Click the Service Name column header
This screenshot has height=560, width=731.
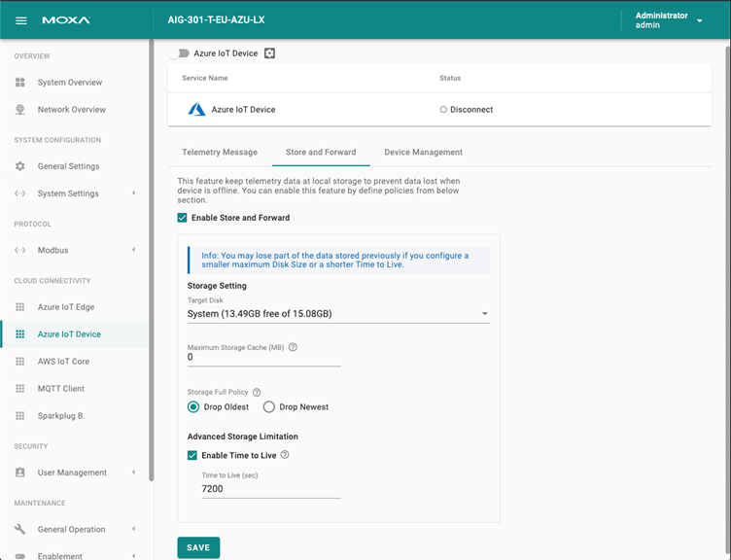pyautogui.click(x=205, y=78)
